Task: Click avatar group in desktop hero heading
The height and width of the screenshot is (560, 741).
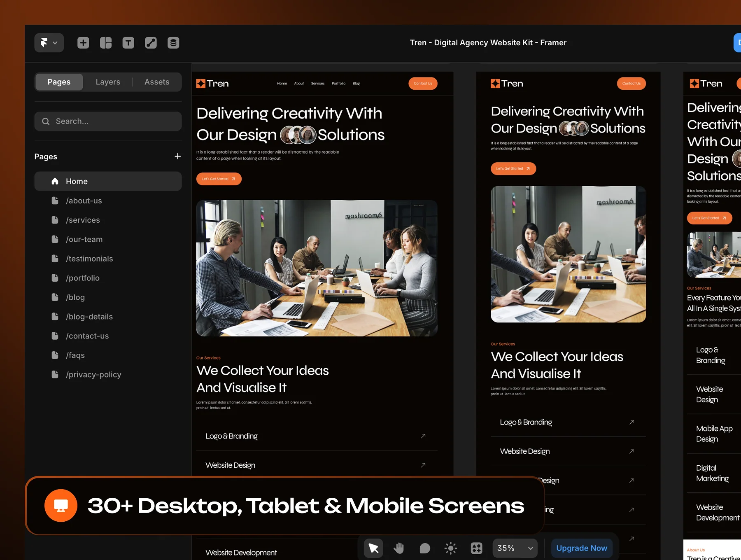Action: click(298, 135)
